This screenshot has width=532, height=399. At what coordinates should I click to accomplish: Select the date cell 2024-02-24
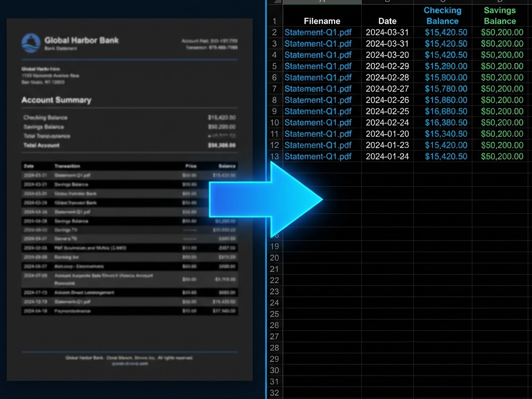coord(387,122)
